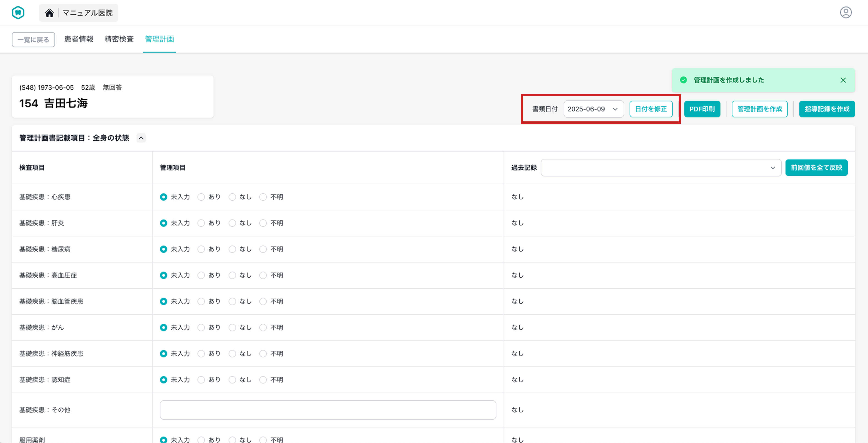The width and height of the screenshot is (868, 443).
Task: Click the 管理計画書記載項目:全身の状態 heading
Action: (x=74, y=138)
